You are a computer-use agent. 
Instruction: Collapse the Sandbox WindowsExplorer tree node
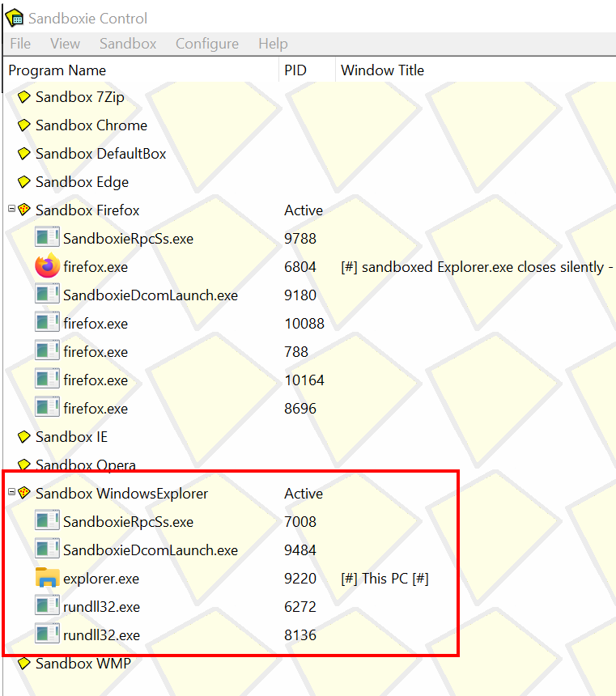point(12,491)
